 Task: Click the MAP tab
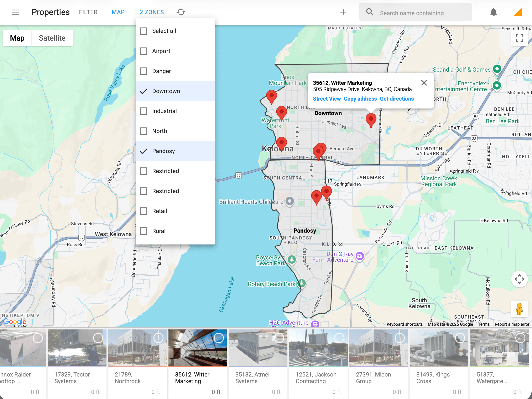point(118,12)
